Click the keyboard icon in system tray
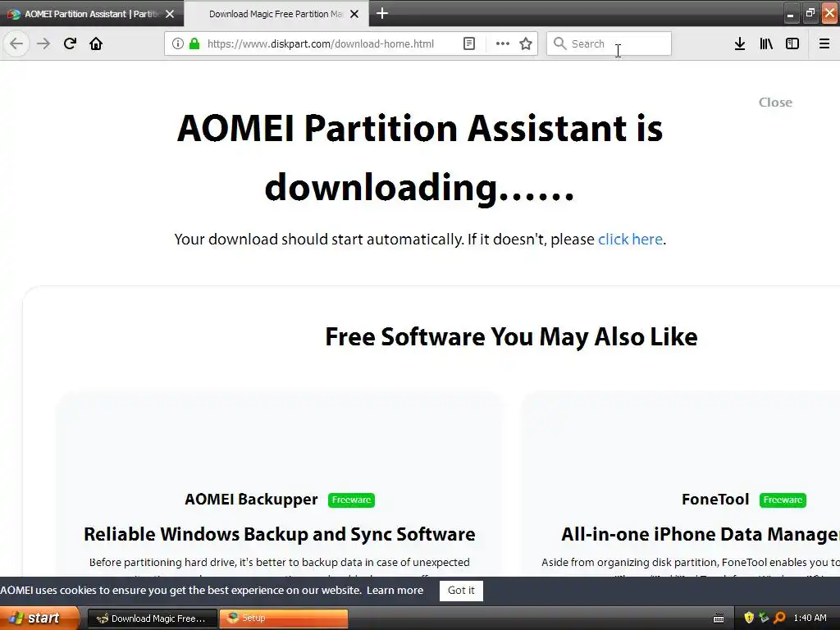Viewport: 840px width, 630px height. tap(719, 619)
